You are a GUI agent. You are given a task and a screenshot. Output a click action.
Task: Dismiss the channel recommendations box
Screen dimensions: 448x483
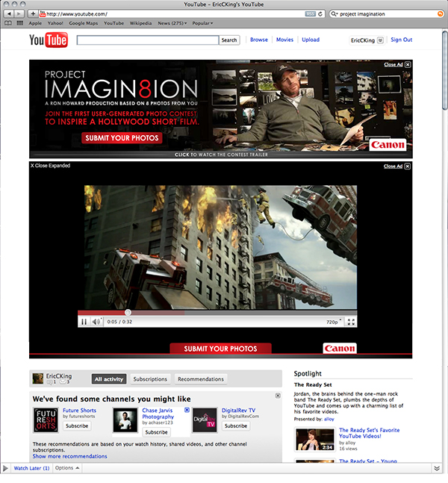pyautogui.click(x=278, y=396)
